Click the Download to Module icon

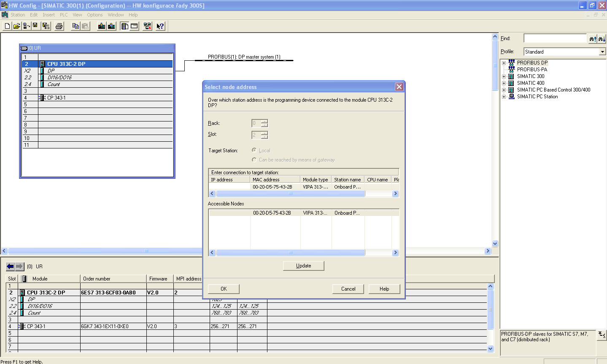point(102,26)
